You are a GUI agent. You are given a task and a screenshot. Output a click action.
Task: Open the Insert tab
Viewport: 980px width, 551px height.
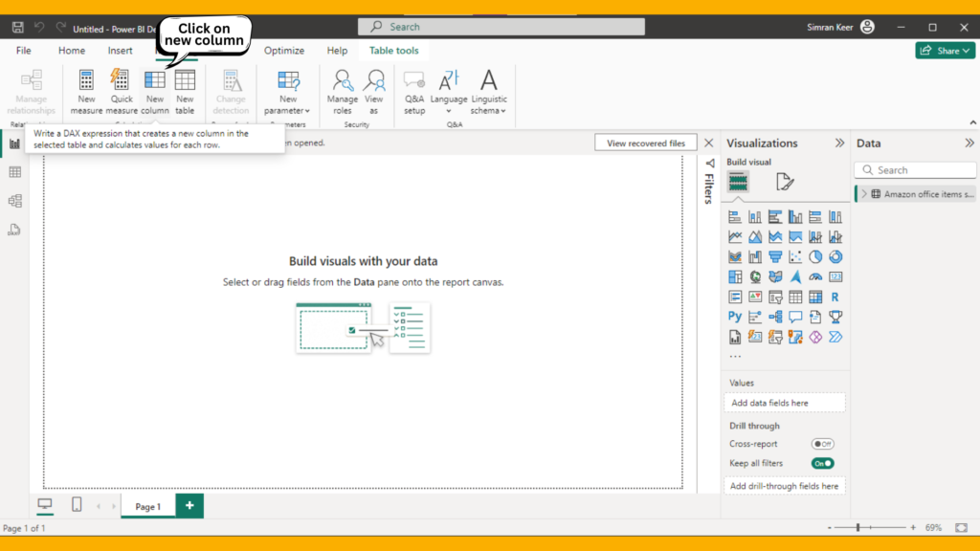coord(120,51)
